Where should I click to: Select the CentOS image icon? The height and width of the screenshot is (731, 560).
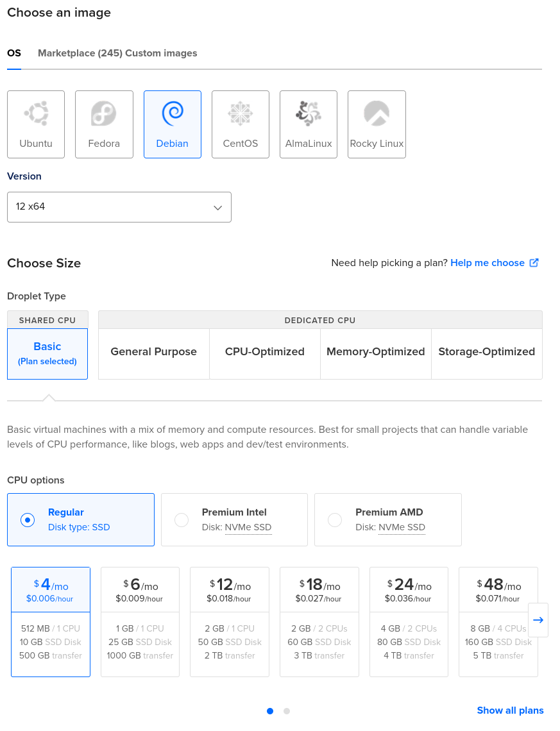241,114
